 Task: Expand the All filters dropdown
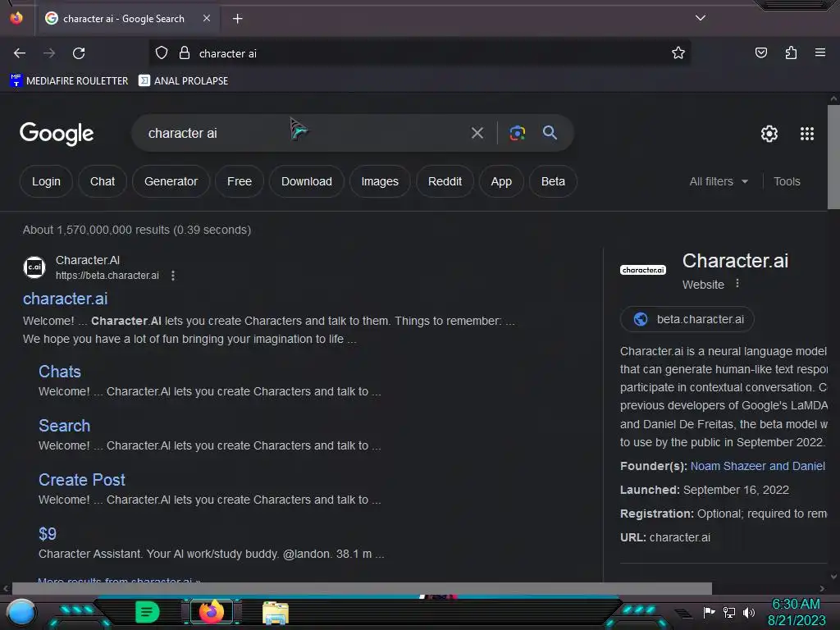pos(719,181)
